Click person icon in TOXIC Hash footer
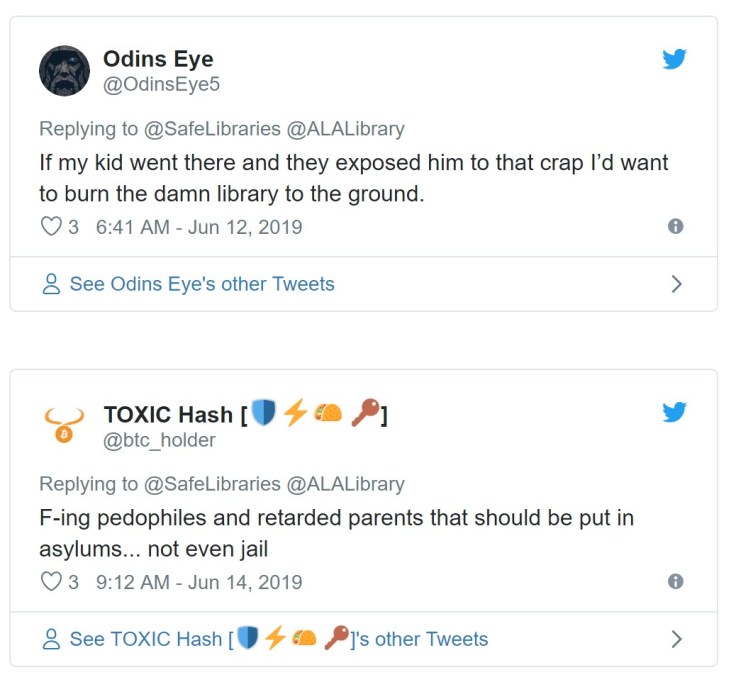Viewport: 736px width, 682px height. pyautogui.click(x=51, y=640)
